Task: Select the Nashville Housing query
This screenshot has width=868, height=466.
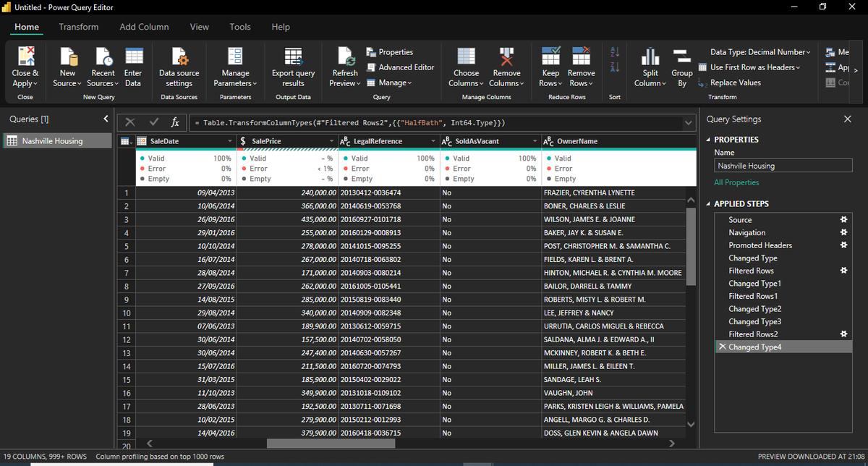Action: [x=57, y=141]
